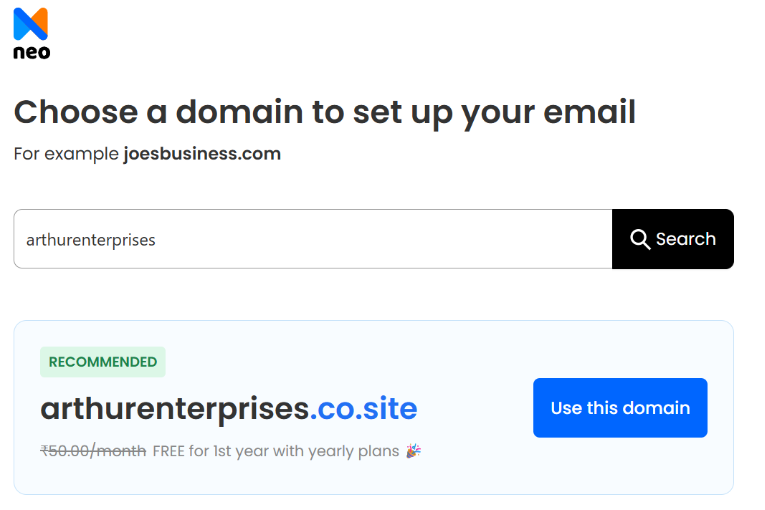Click the Neo logo icon
Image resolution: width=765 pixels, height=510 pixels.
click(31, 23)
